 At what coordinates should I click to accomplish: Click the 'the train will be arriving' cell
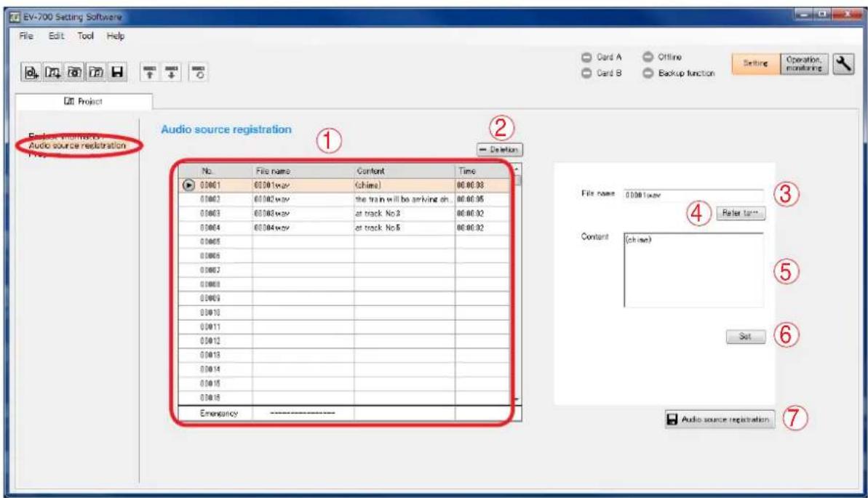click(405, 199)
